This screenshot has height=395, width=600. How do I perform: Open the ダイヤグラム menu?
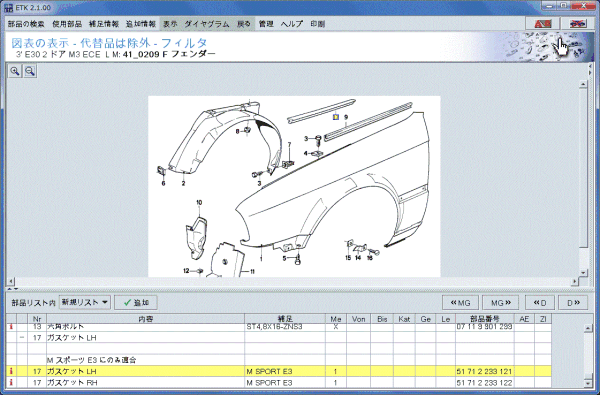pos(207,24)
